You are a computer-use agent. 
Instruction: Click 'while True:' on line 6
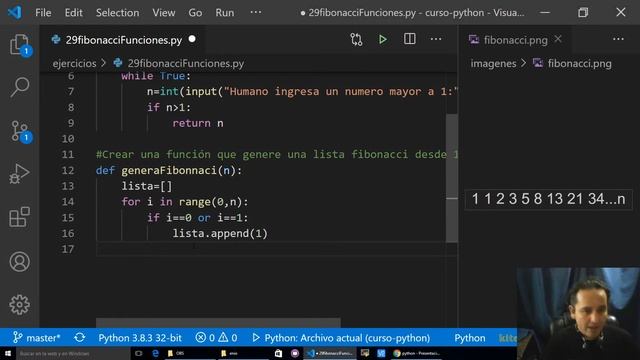(x=156, y=76)
